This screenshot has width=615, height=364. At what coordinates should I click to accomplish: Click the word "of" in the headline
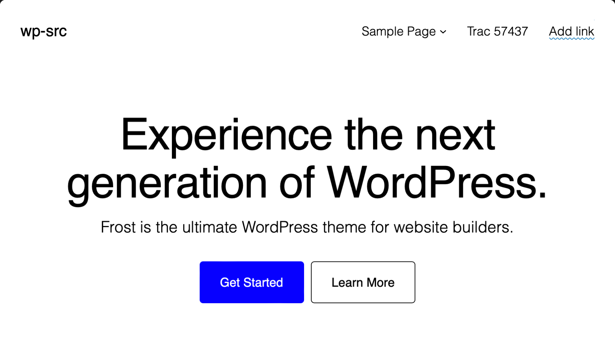click(297, 183)
